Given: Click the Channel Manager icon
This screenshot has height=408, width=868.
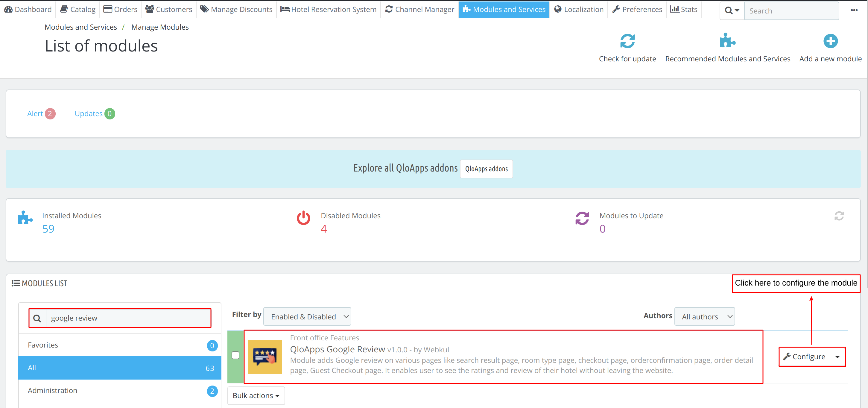Looking at the screenshot, I should pos(389,9).
